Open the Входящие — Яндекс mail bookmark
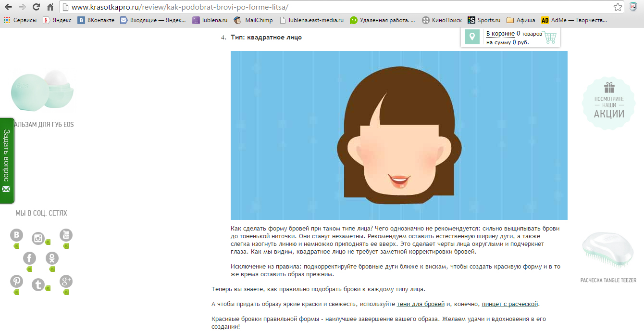 click(153, 20)
